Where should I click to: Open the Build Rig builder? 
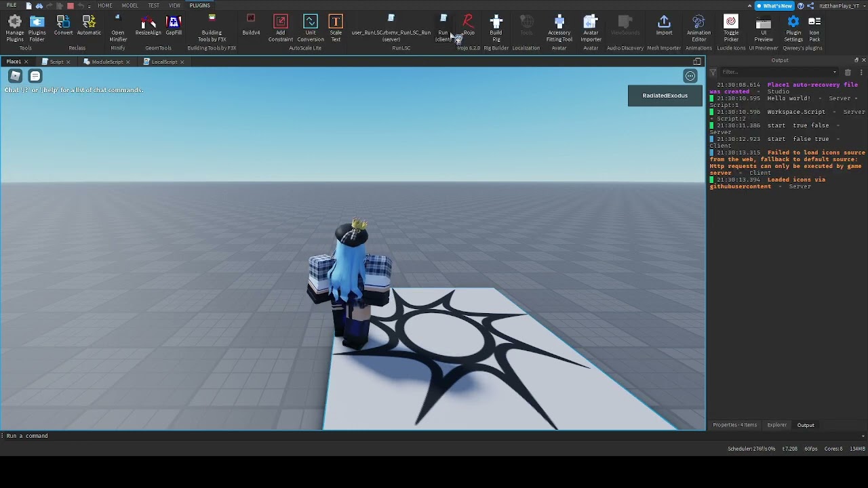click(x=496, y=28)
